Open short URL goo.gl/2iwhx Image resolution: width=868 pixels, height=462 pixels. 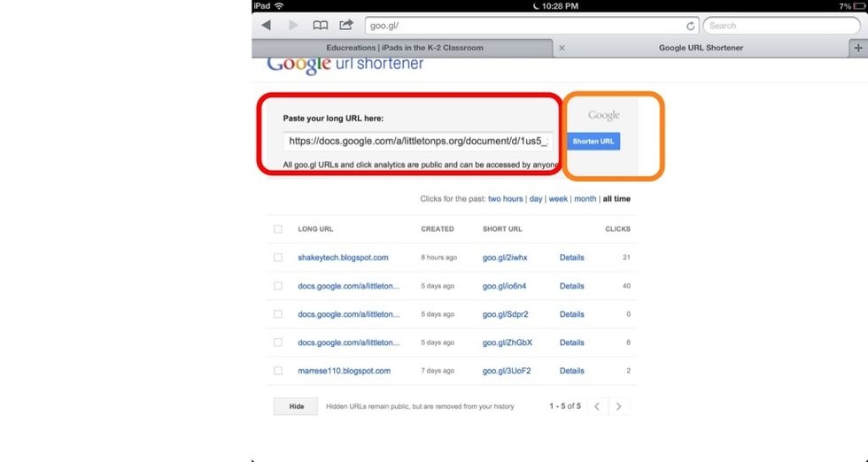point(505,258)
